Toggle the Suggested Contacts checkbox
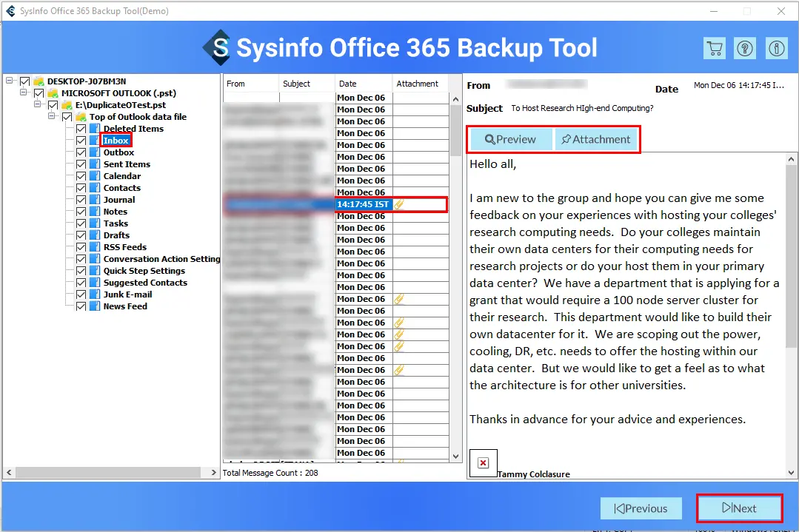 [x=81, y=283]
